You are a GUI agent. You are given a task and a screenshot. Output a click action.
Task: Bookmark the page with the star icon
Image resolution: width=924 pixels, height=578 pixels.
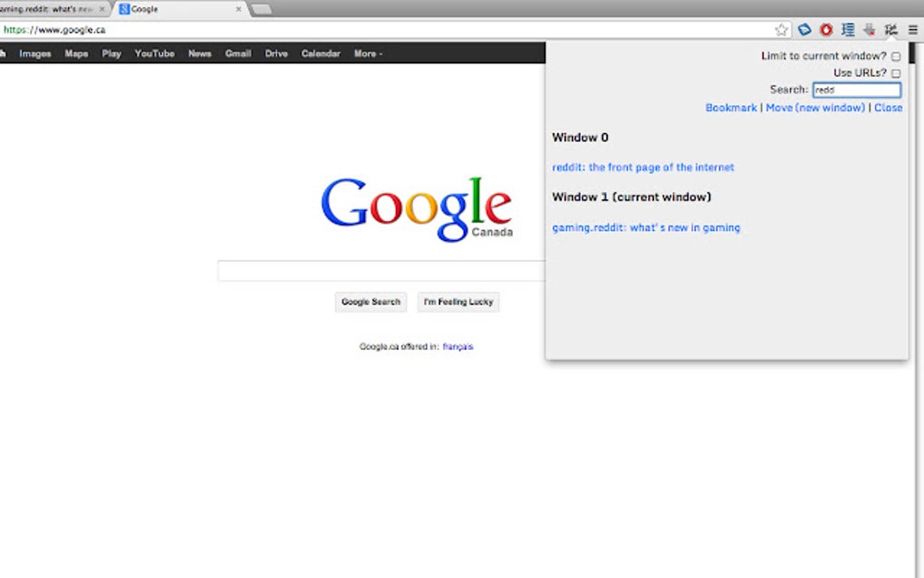(x=779, y=29)
